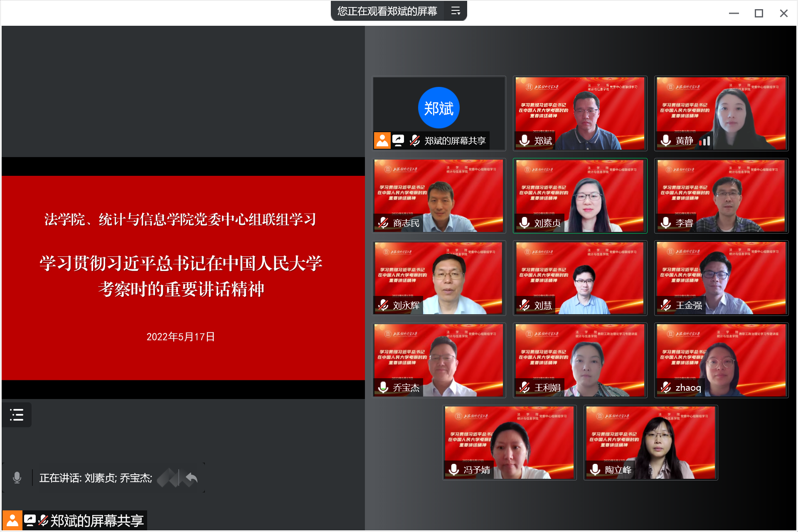Maximize the meeting window
Viewport: 798px width, 532px height.
point(759,13)
